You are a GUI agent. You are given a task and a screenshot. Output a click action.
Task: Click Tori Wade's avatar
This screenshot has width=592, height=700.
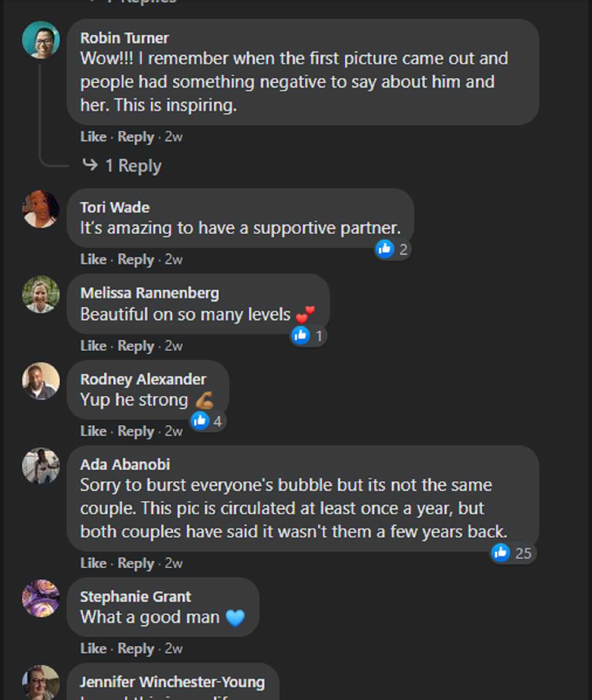[41, 209]
